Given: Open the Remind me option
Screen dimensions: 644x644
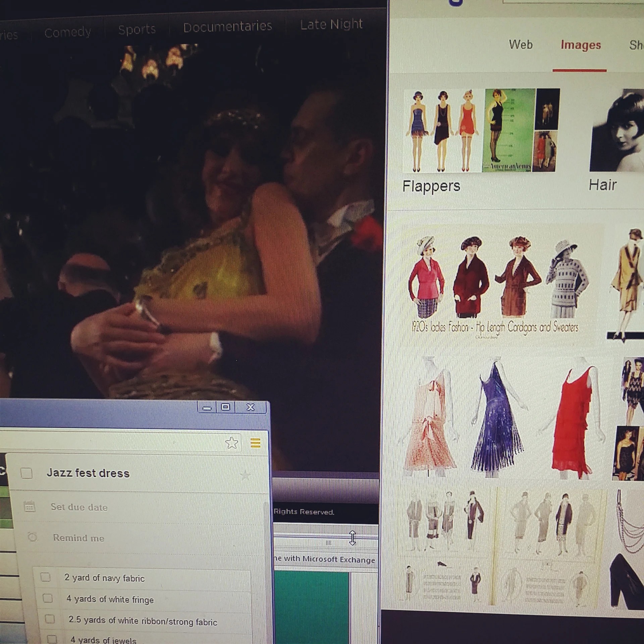Looking at the screenshot, I should 78,538.
